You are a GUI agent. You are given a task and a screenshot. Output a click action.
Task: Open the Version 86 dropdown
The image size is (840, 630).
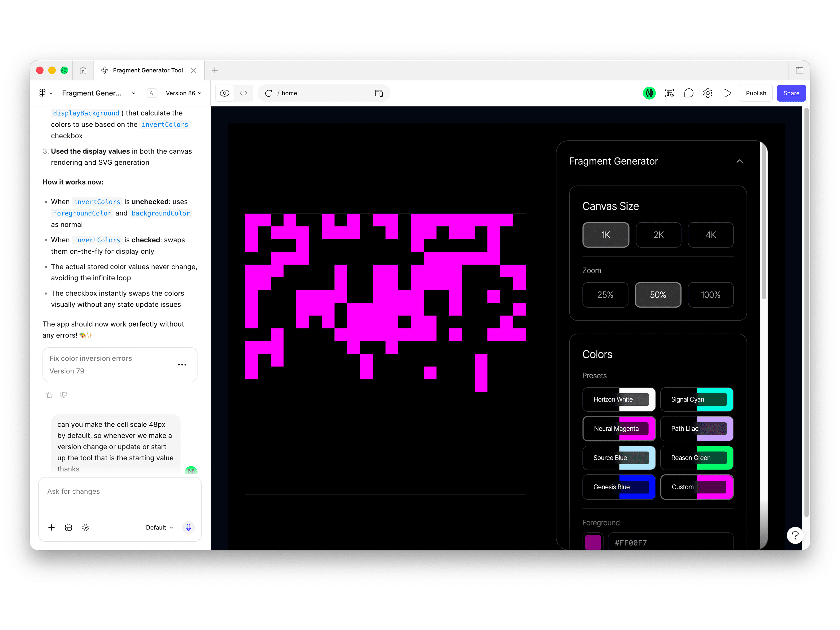183,93
